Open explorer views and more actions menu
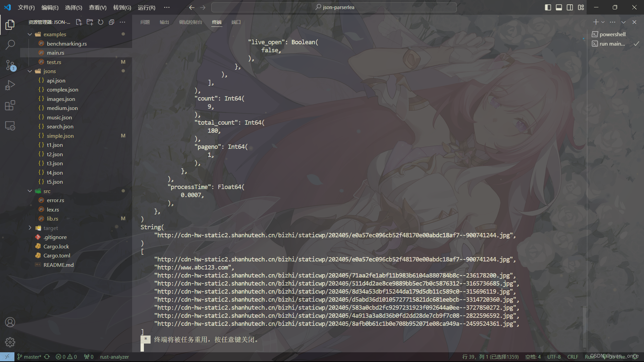This screenshot has height=362, width=644. [122, 22]
